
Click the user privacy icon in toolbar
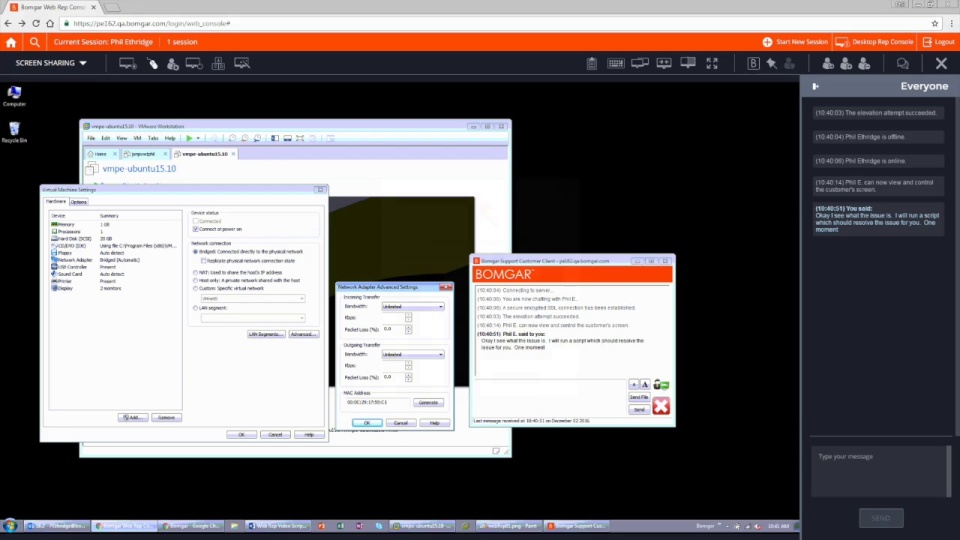point(173,64)
